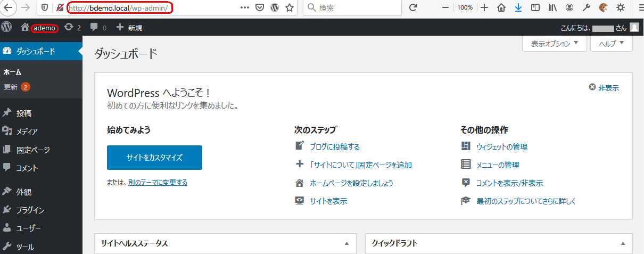Click the 検索 search box
The height and width of the screenshot is (254, 644).
tap(352, 8)
